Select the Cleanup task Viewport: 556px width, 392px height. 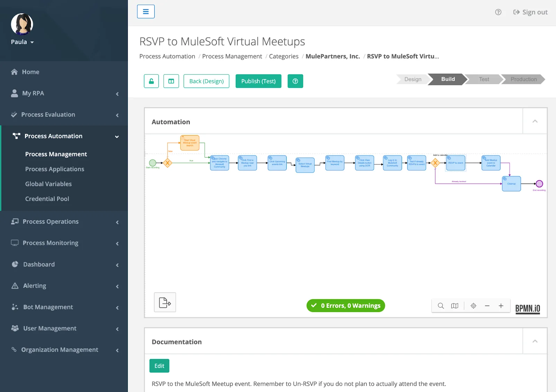pos(512,183)
